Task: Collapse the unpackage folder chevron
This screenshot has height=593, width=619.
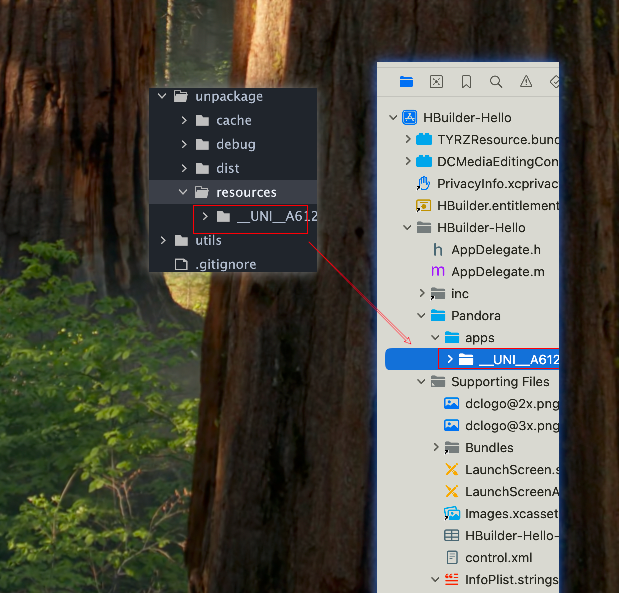Action: (x=162, y=97)
